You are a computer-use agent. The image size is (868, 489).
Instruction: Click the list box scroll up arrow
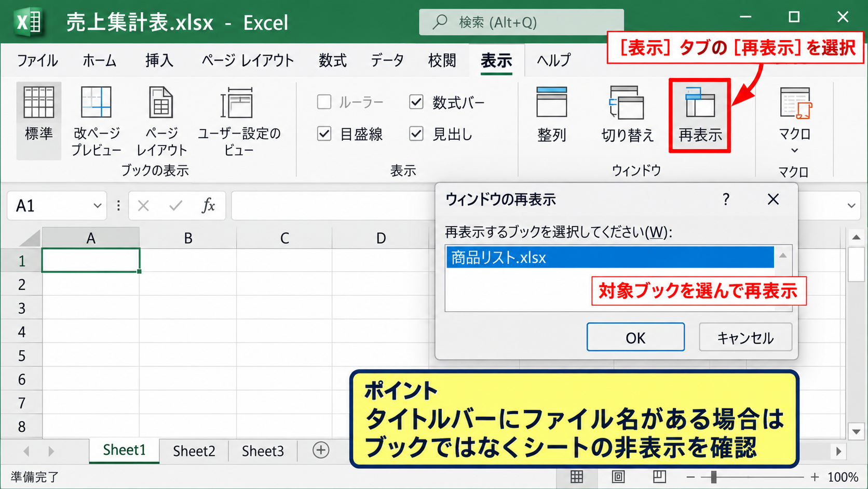(783, 255)
